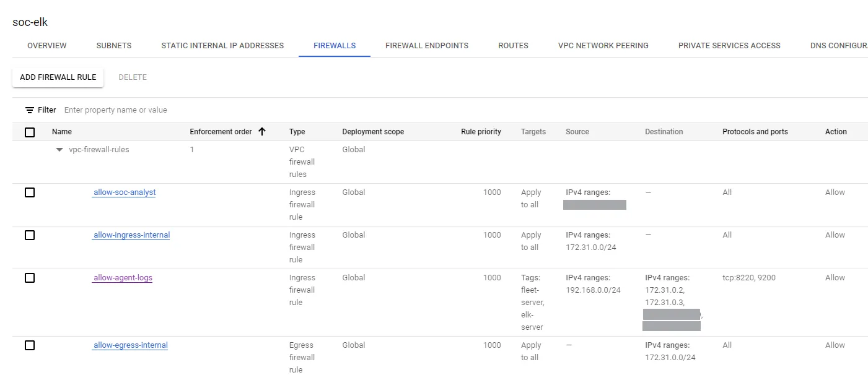The image size is (868, 375).
Task: Click the DELETE button
Action: tap(133, 77)
